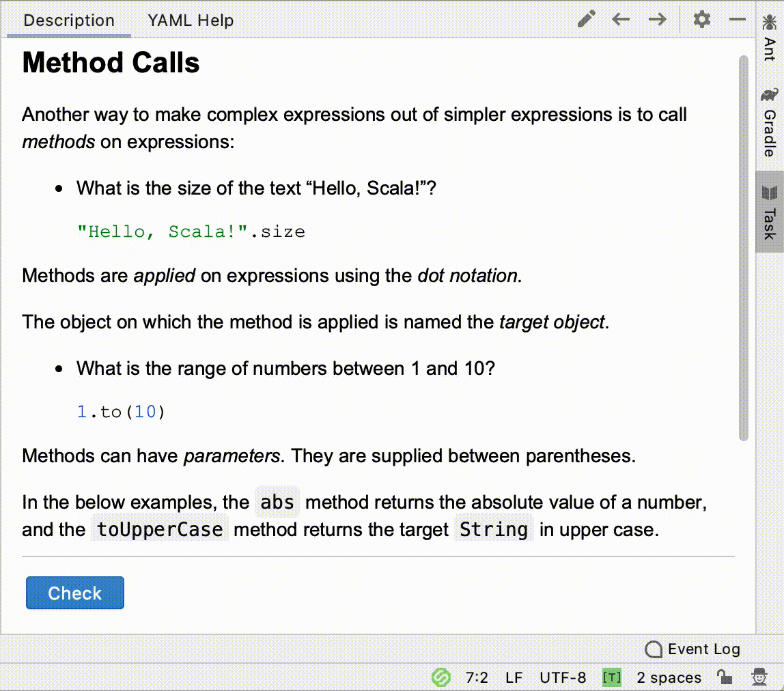Viewport: 784px width, 691px height.
Task: Click the italic dot notation text
Action: (468, 275)
